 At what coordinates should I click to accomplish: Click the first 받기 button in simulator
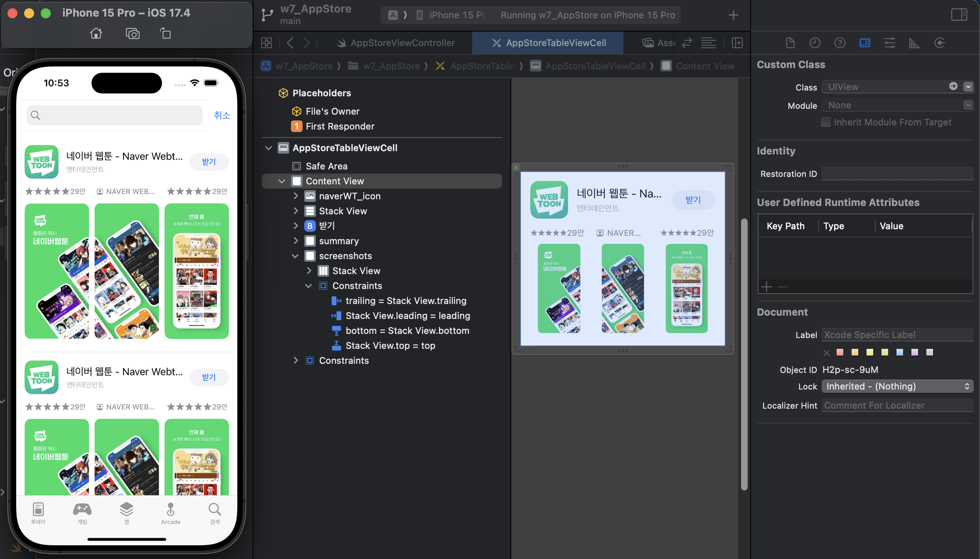point(209,162)
